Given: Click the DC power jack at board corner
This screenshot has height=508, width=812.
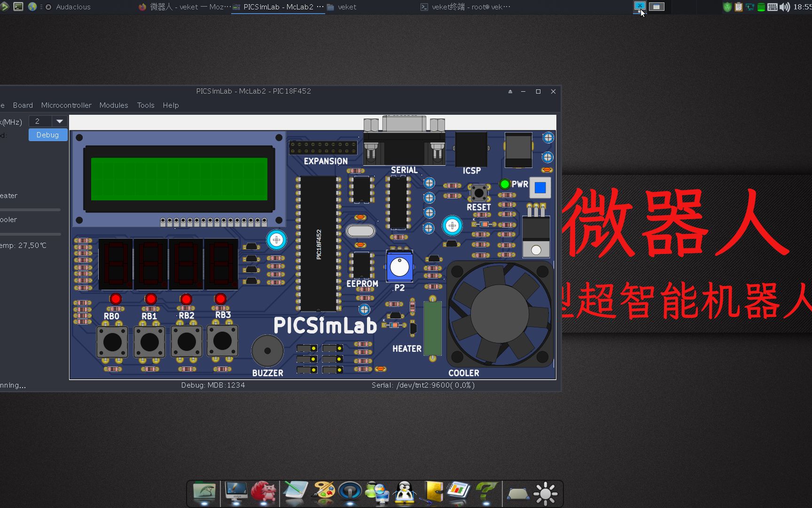Looking at the screenshot, I should point(518,150).
